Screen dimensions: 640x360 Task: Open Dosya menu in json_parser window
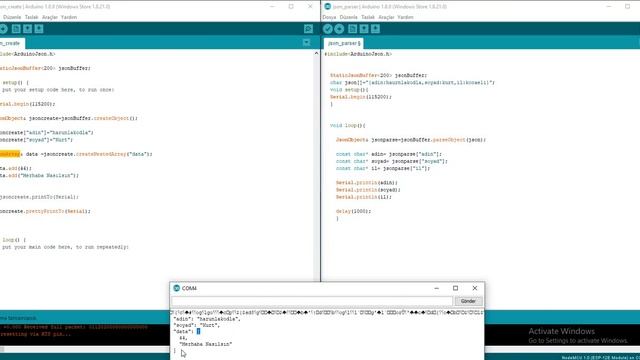329,17
